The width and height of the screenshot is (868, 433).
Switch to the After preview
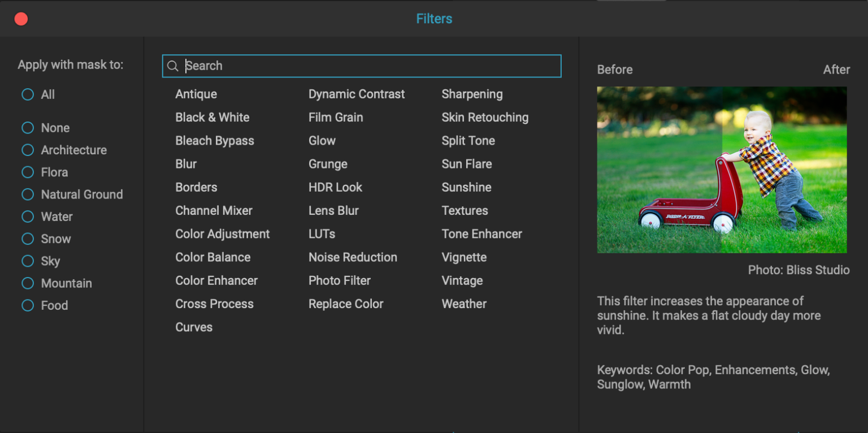point(836,69)
